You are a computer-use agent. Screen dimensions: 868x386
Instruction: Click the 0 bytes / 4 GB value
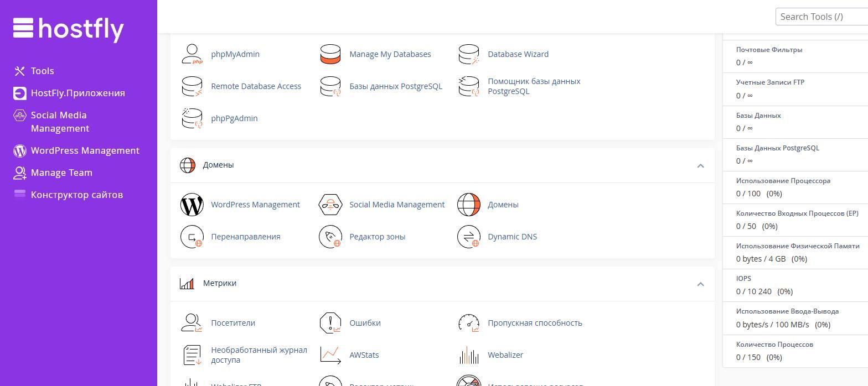[761, 259]
